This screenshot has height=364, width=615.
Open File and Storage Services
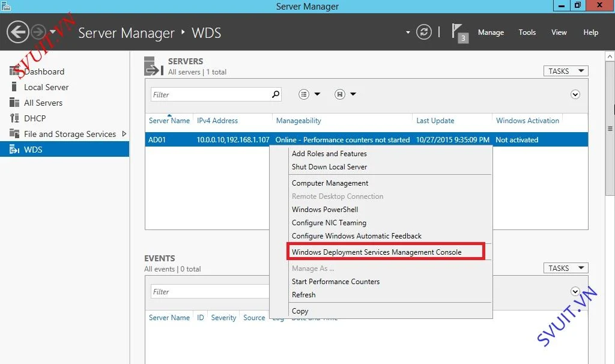[70, 134]
